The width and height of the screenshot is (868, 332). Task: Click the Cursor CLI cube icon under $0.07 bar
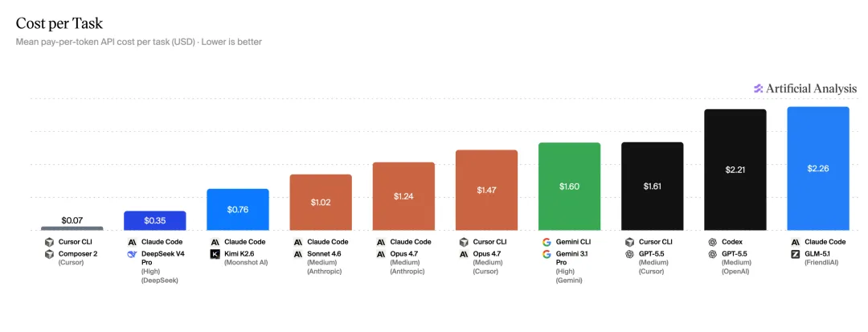[49, 242]
